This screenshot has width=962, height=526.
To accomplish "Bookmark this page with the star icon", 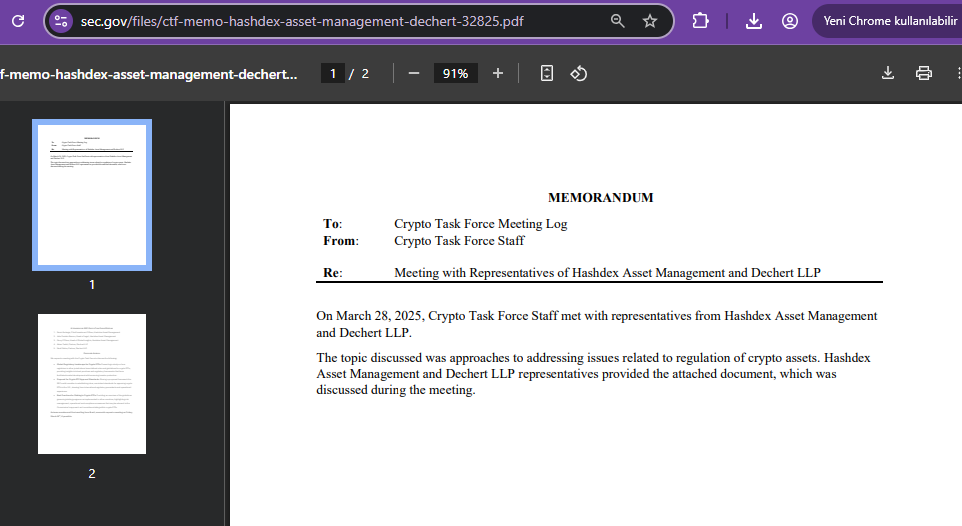I will [x=650, y=21].
